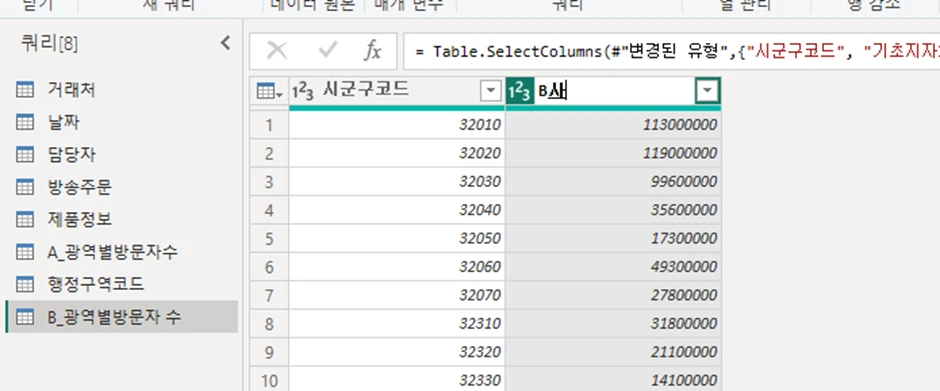Select the 담당자 query
Image resolution: width=940 pixels, height=391 pixels.
point(122,155)
